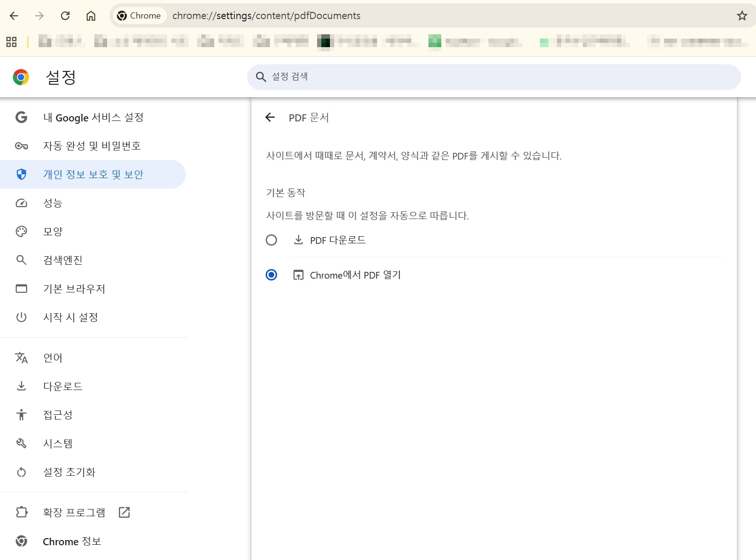Screen dimensions: 756x560
Task: Focus the 설정 검색 search field
Action: (x=494, y=77)
